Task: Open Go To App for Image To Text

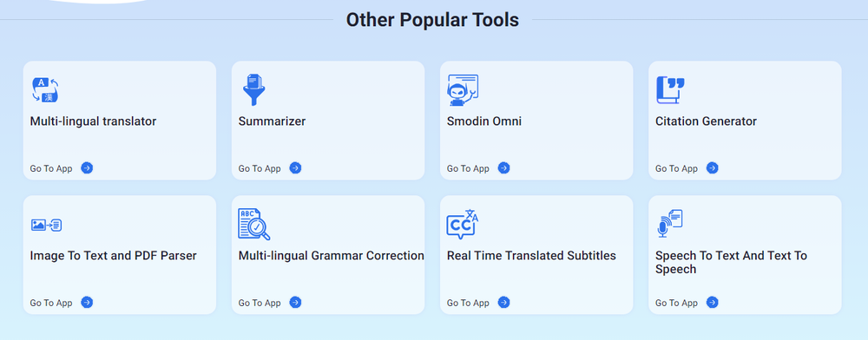Action: [x=62, y=303]
